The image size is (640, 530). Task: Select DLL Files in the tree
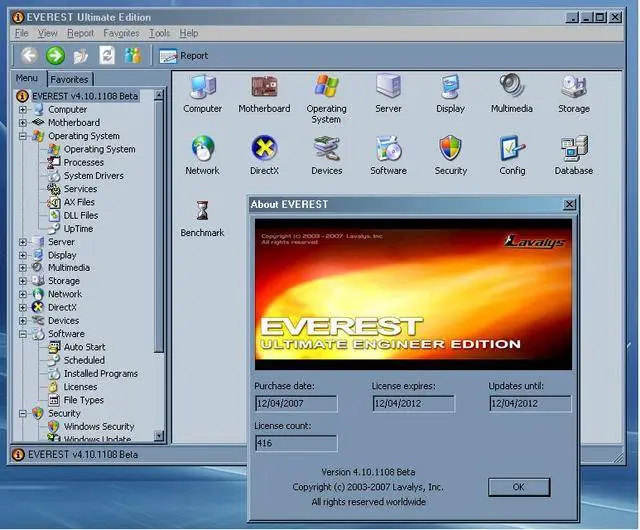tap(81, 215)
